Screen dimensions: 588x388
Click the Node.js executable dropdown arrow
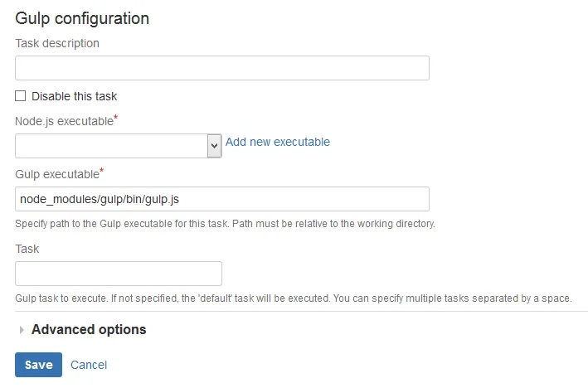pyautogui.click(x=214, y=145)
